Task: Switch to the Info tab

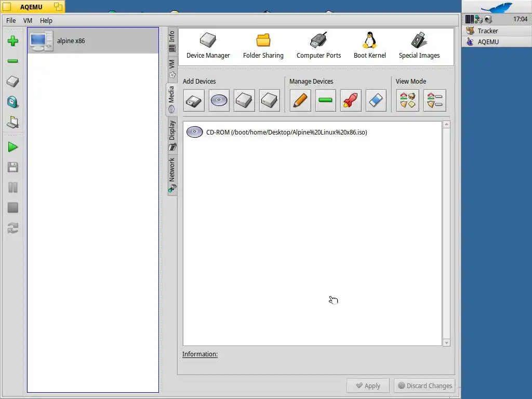Action: 172,41
